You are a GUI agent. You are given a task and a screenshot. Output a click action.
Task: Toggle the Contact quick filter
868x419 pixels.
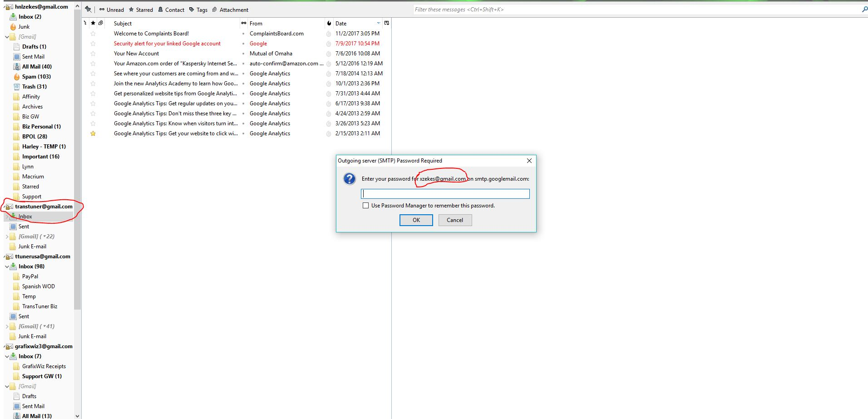point(171,10)
